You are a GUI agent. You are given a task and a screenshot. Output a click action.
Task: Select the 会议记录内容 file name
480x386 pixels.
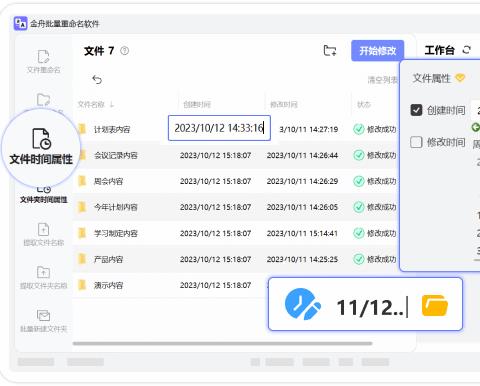coord(116,155)
